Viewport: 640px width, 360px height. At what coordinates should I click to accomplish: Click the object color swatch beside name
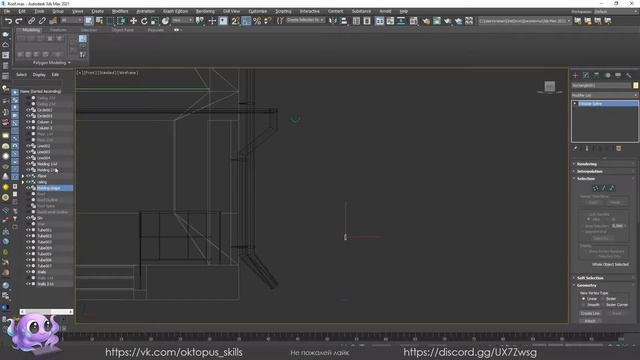coord(636,85)
